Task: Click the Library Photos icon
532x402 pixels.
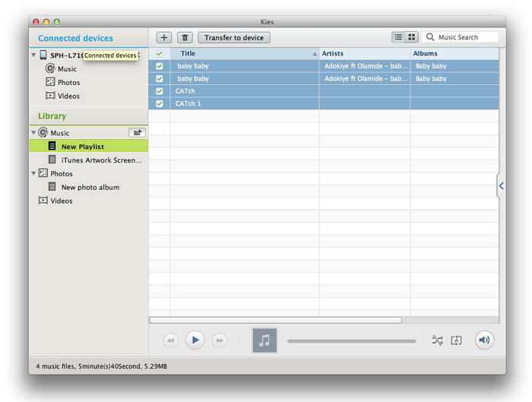Action: tap(43, 173)
